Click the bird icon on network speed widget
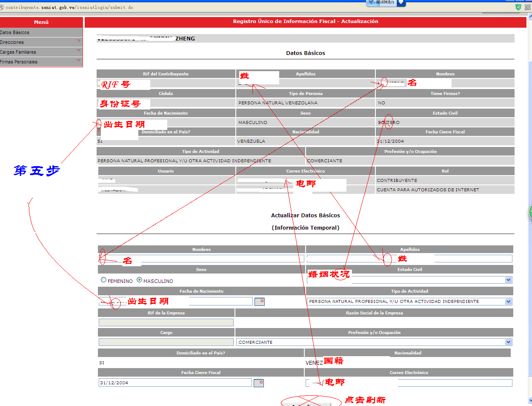This screenshot has width=532, height=406. pos(372,3)
